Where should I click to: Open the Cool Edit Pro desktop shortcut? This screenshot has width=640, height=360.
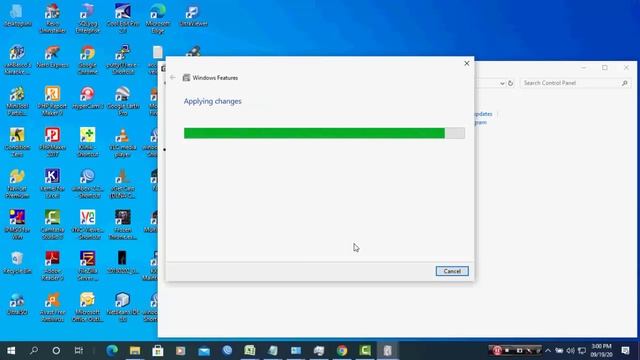(122, 18)
